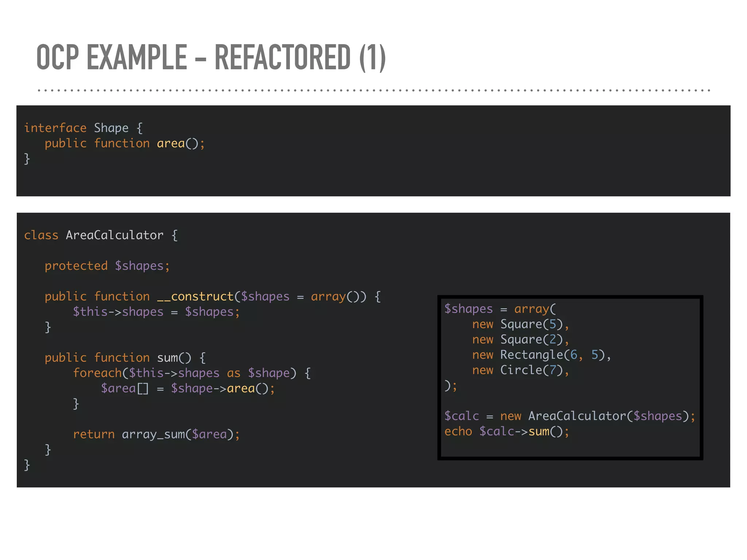The height and width of the screenshot is (560, 747).
Task: Click the foreach loop line
Action: [191, 373]
